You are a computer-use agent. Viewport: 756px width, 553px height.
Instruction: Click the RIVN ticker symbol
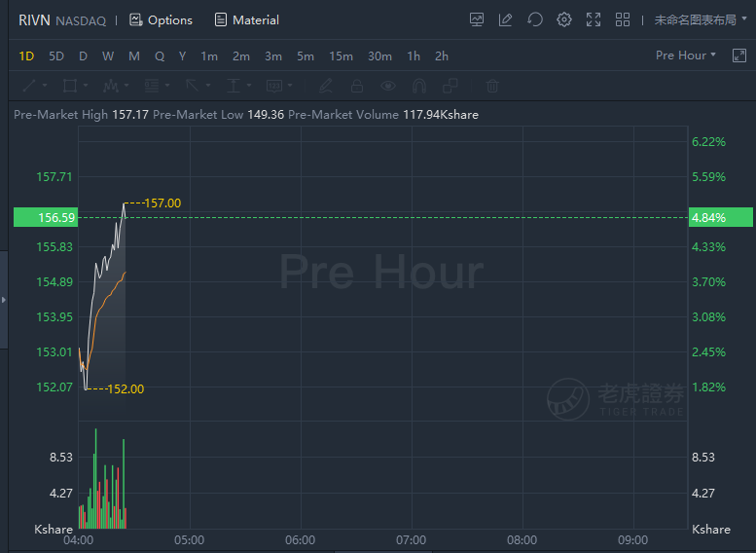coord(34,20)
